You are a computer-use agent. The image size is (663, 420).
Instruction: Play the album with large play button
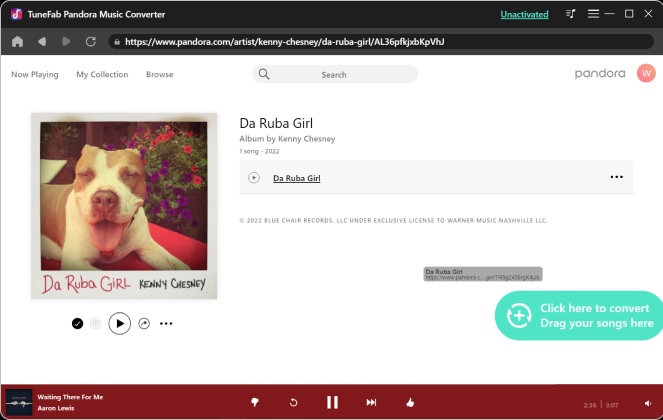click(x=120, y=324)
